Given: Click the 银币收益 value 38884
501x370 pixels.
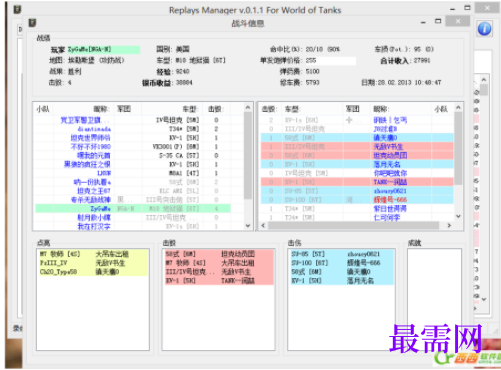Looking at the screenshot, I should (184, 82).
